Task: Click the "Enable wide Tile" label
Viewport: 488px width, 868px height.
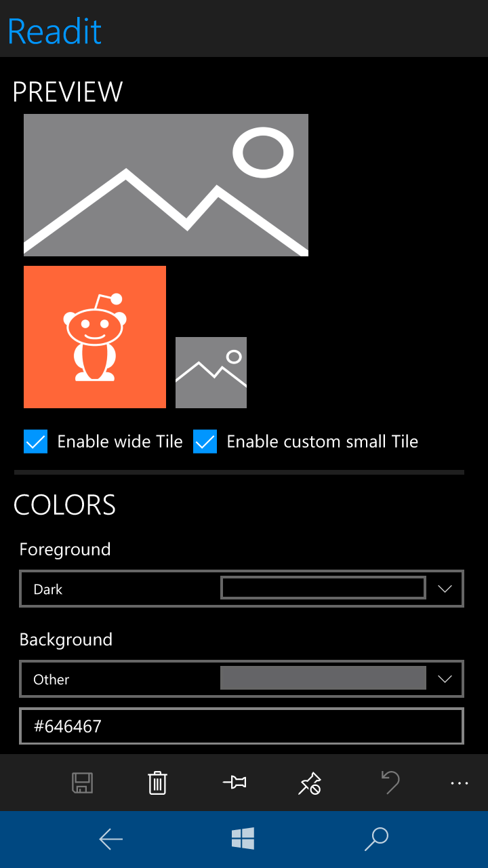Action: click(x=120, y=441)
